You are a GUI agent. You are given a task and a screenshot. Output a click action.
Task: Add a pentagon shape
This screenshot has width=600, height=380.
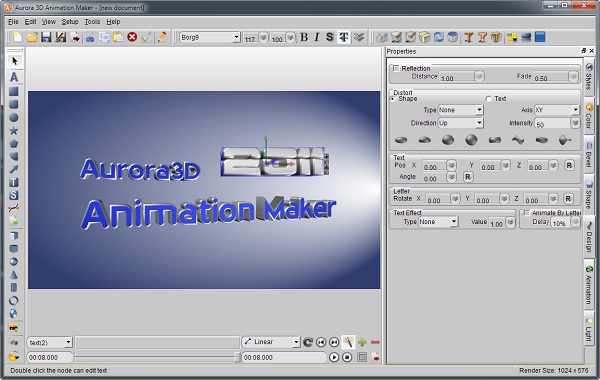[14, 144]
